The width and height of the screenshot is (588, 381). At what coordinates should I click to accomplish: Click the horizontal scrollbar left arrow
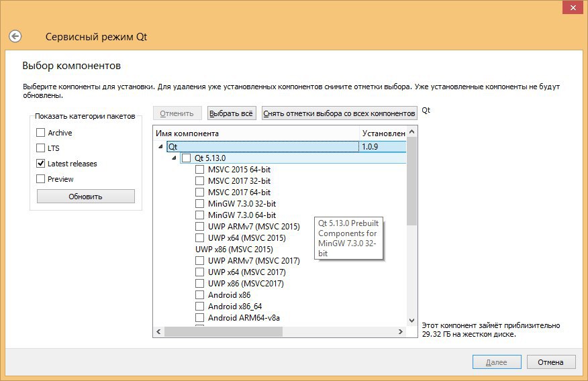coord(158,331)
